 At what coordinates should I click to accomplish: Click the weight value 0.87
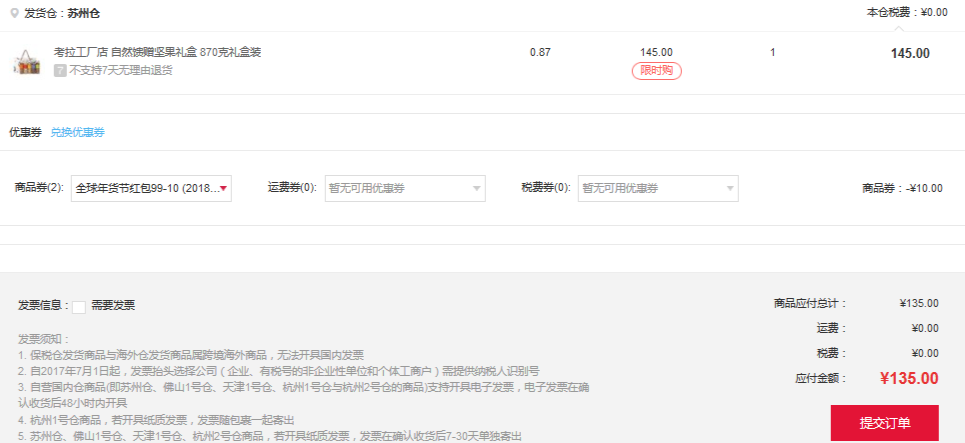tap(540, 52)
